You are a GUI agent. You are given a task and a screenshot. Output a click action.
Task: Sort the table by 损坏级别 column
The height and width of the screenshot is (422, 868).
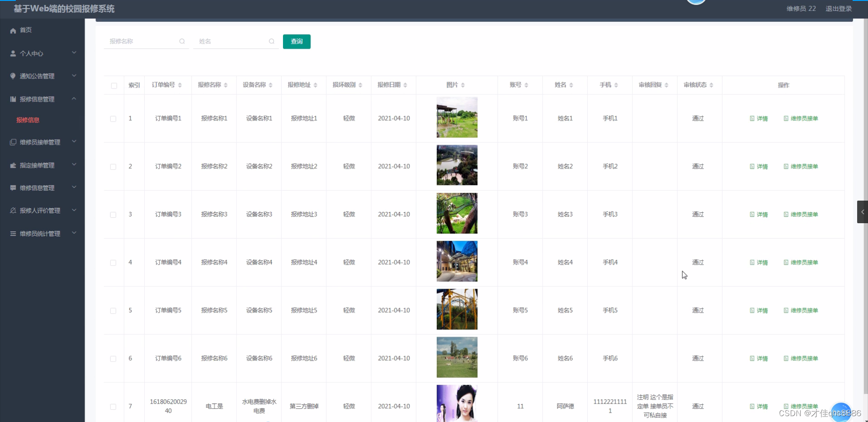(x=360, y=85)
